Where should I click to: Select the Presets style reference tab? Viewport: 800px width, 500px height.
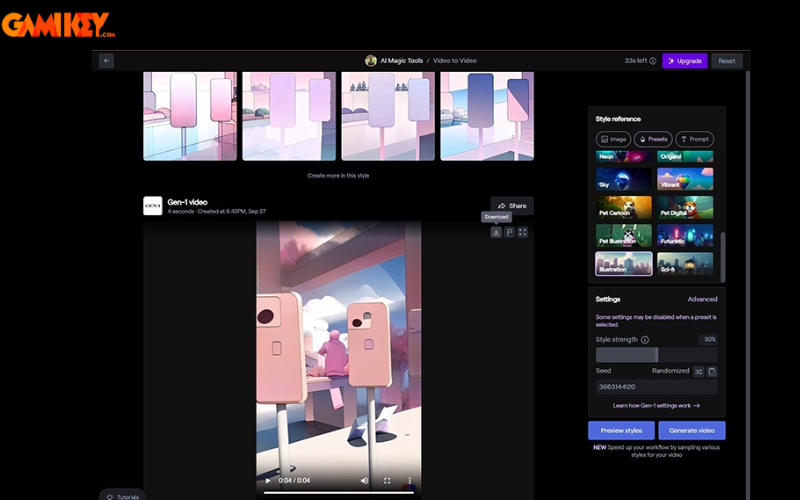coord(654,139)
